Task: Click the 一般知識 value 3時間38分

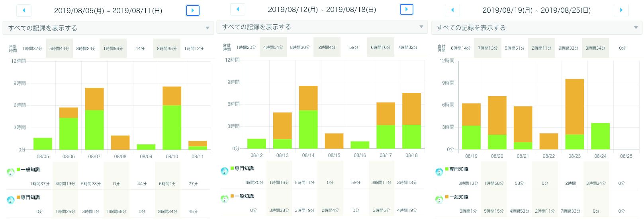Action: [279, 210]
